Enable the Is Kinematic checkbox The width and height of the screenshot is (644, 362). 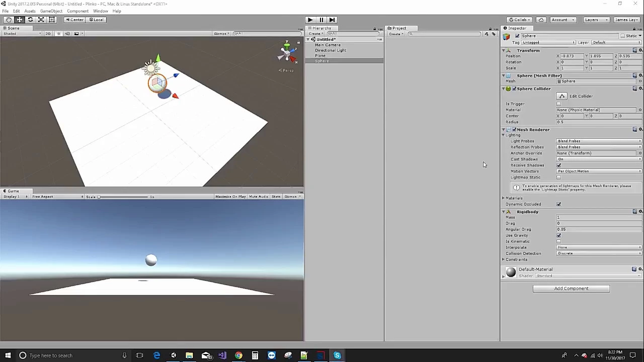pos(558,241)
